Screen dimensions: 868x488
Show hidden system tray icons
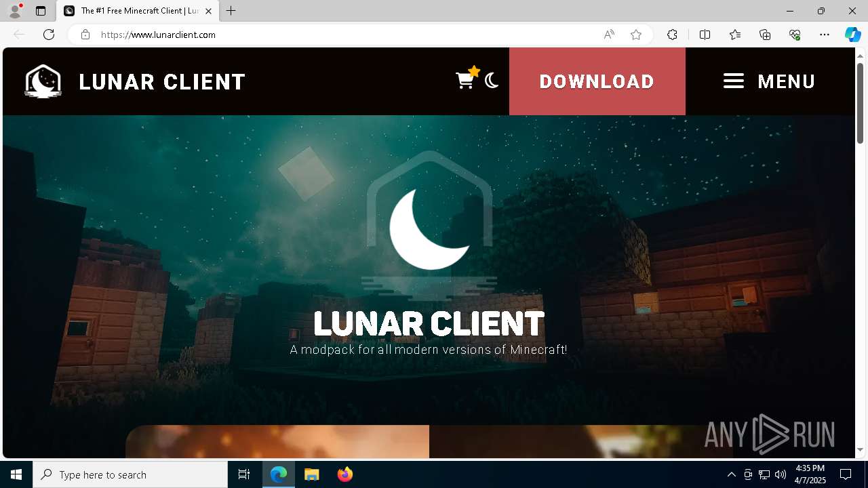731,474
